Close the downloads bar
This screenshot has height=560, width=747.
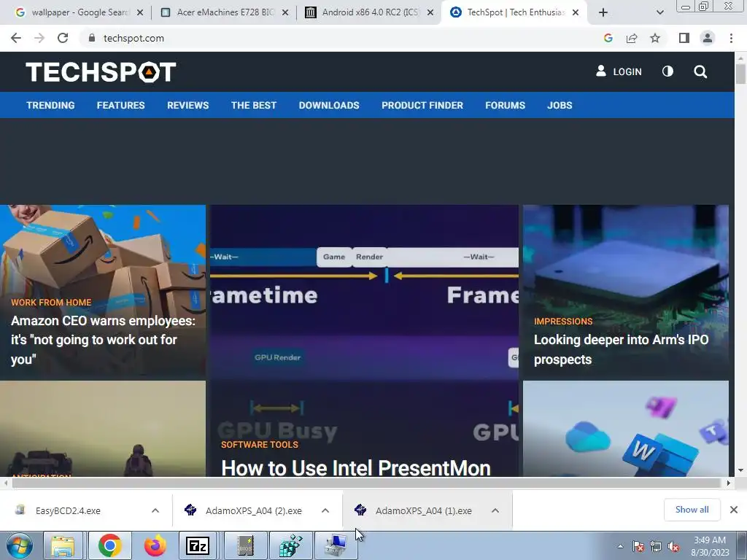(734, 510)
